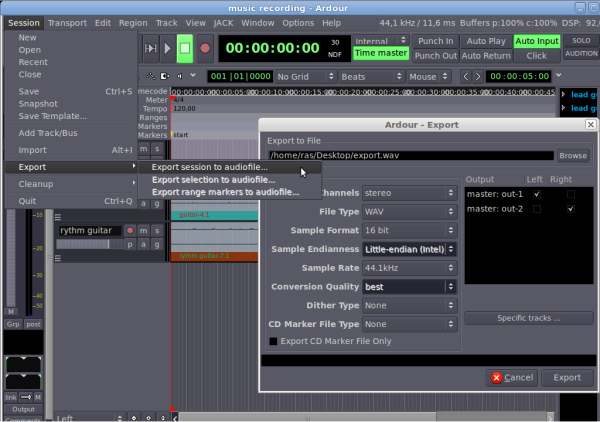The width and height of the screenshot is (600, 422).
Task: Toggle Auto Play mode
Action: (486, 41)
